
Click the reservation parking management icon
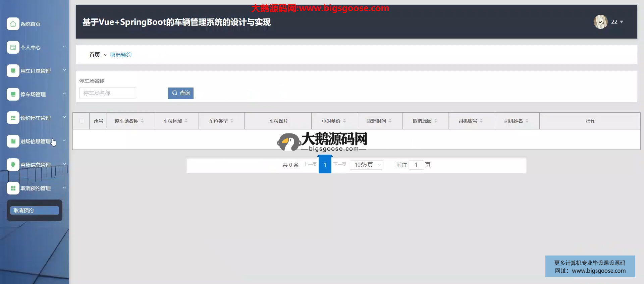[x=13, y=118]
